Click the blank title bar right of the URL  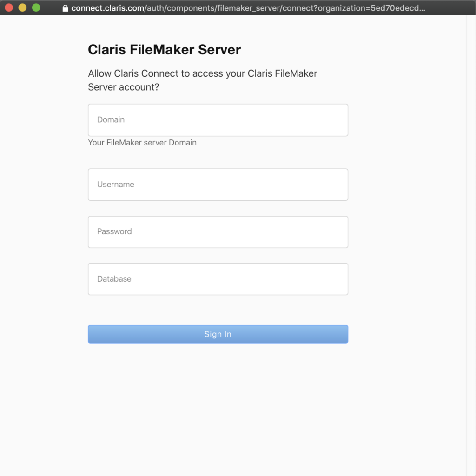point(451,7)
